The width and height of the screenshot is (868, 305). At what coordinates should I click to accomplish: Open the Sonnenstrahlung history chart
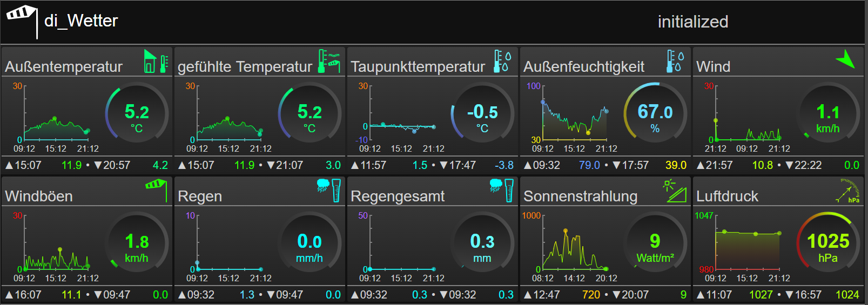[570, 247]
